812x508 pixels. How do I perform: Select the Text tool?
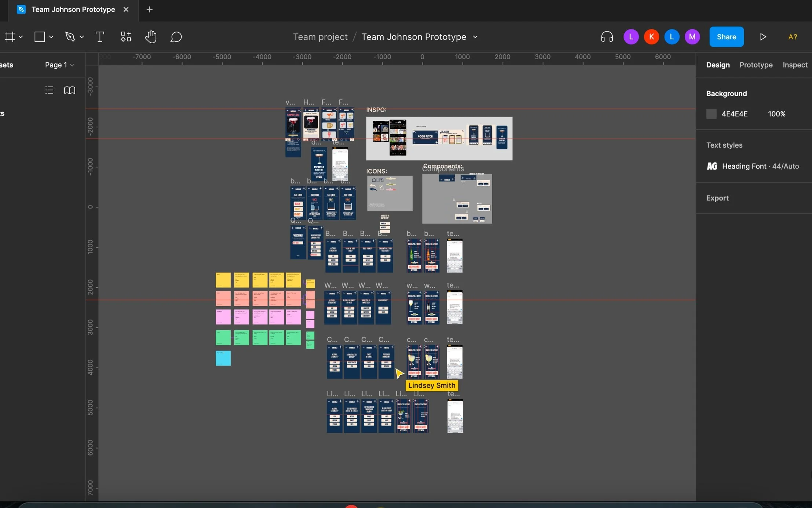pos(100,37)
